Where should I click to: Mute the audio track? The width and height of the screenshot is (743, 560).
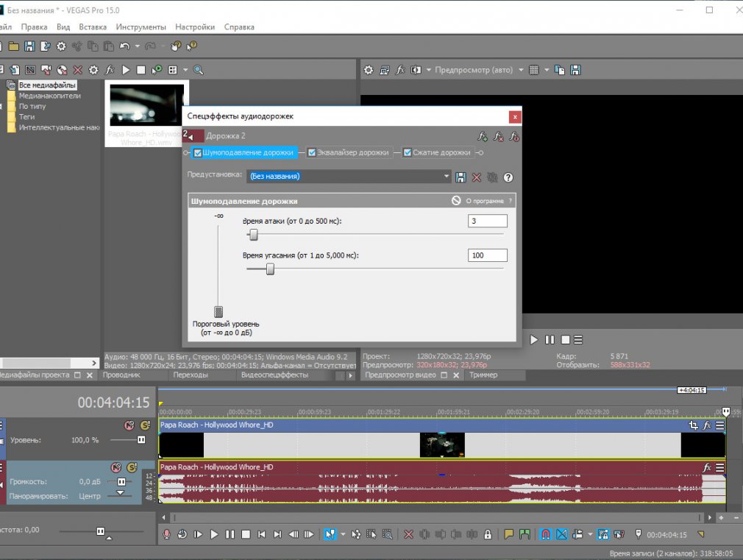point(116,467)
